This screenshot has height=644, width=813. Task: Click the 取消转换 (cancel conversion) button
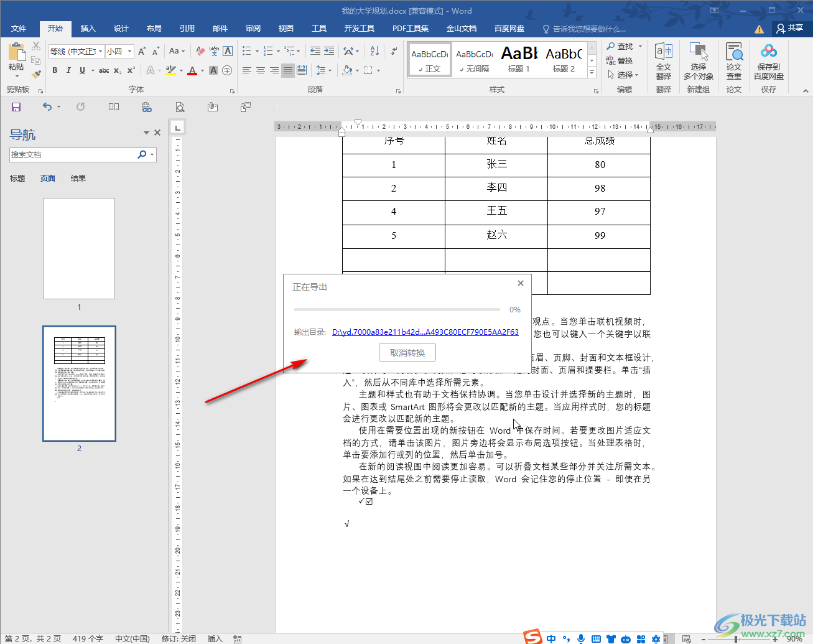click(407, 353)
